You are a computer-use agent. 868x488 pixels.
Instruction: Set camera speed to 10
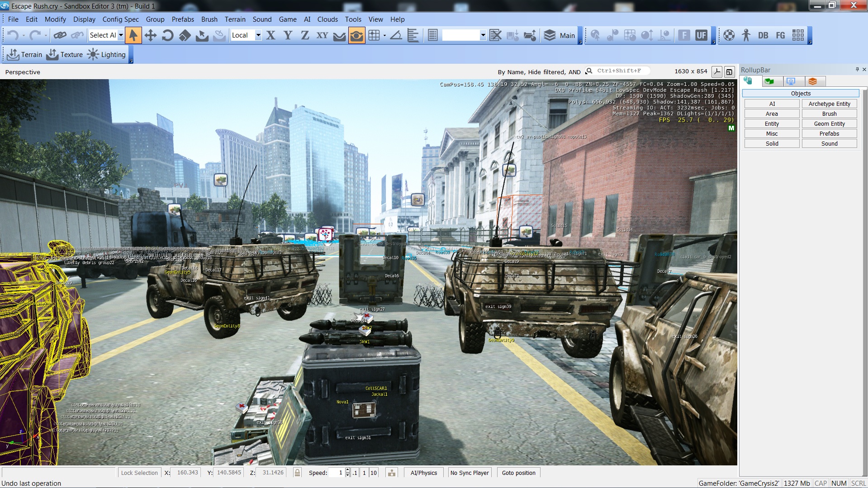coord(373,473)
